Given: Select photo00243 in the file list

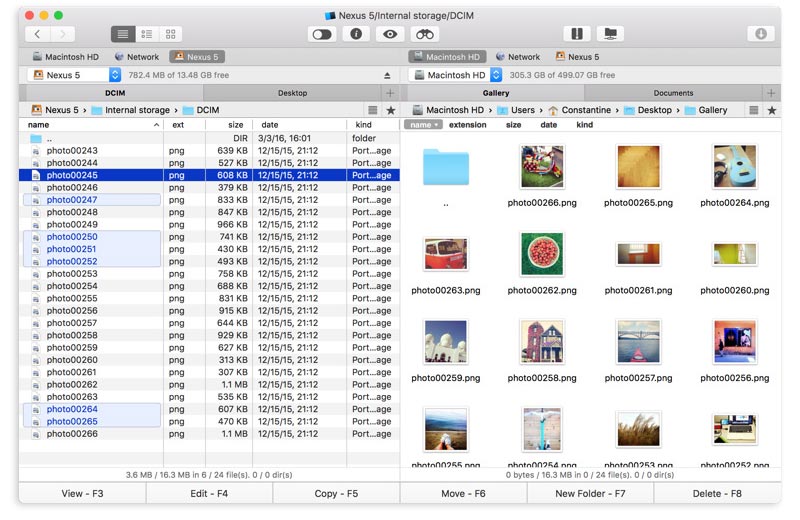Looking at the screenshot, I should click(209, 151).
